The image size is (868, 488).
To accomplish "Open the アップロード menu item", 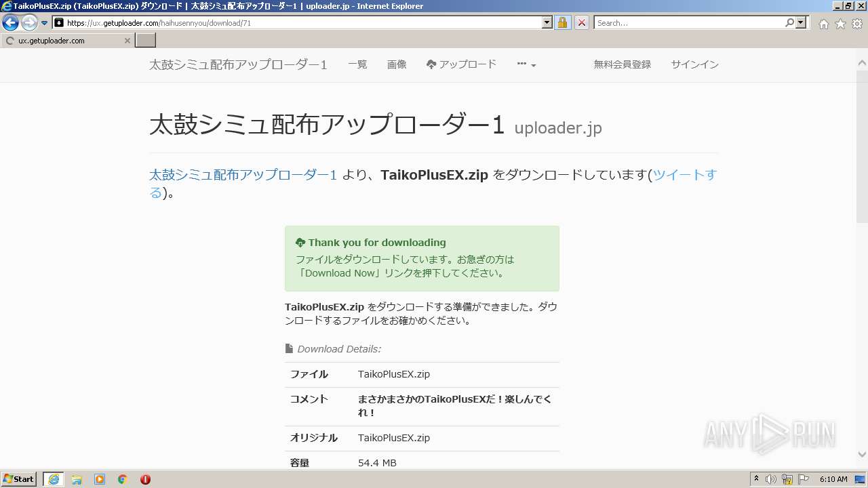I will point(461,64).
